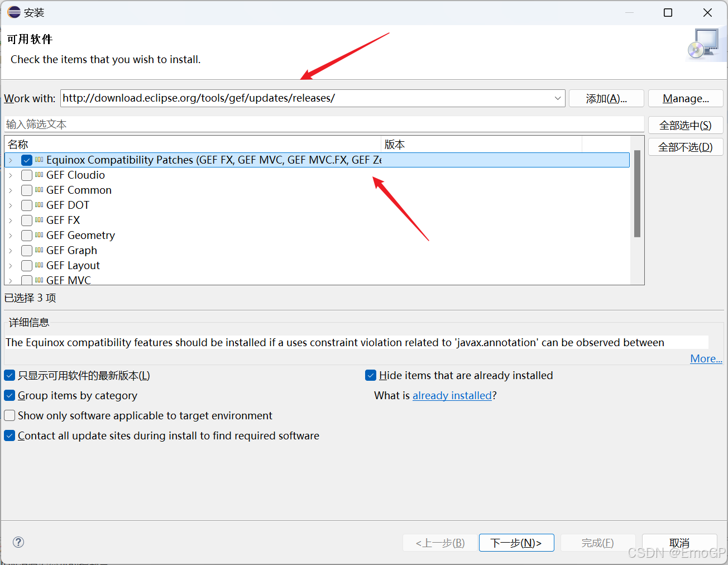Click the GEF Cloudio category icon
This screenshot has width=728, height=565.
pos(39,175)
